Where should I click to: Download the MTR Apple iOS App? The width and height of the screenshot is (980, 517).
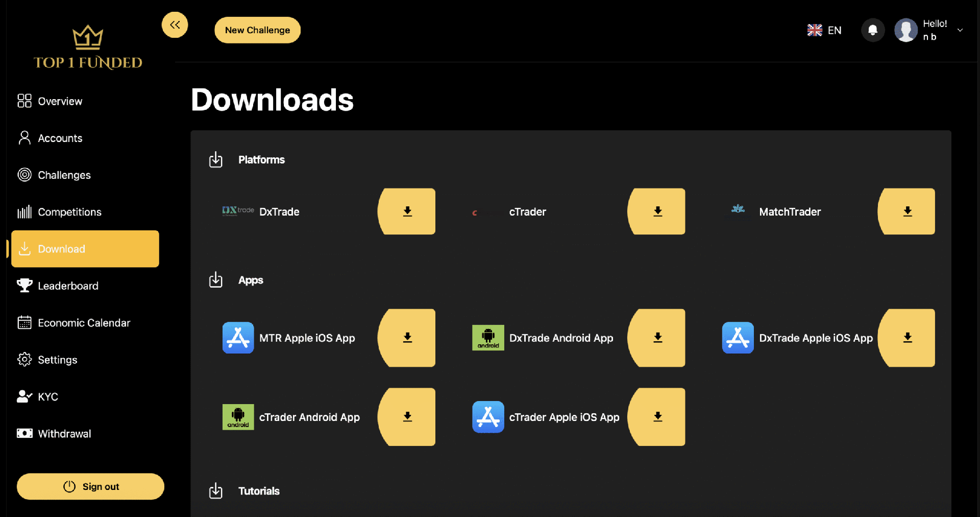(x=407, y=338)
